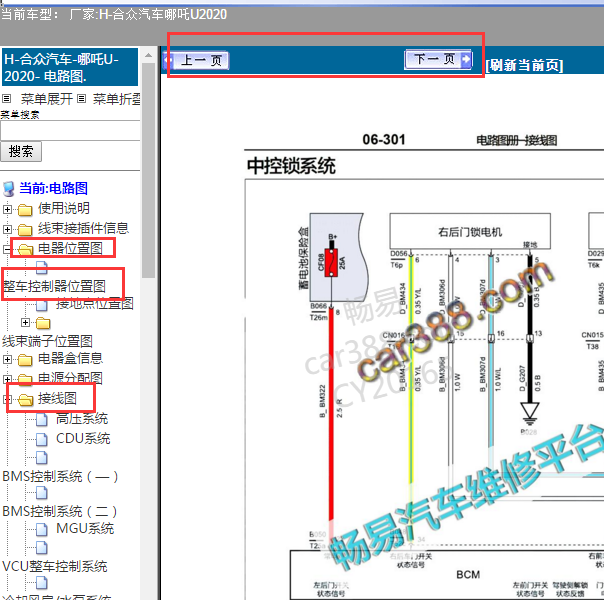Image resolution: width=604 pixels, height=600 pixels.
Task: Expand the 电器盒信息 folder
Action: pyautogui.click(x=7, y=359)
